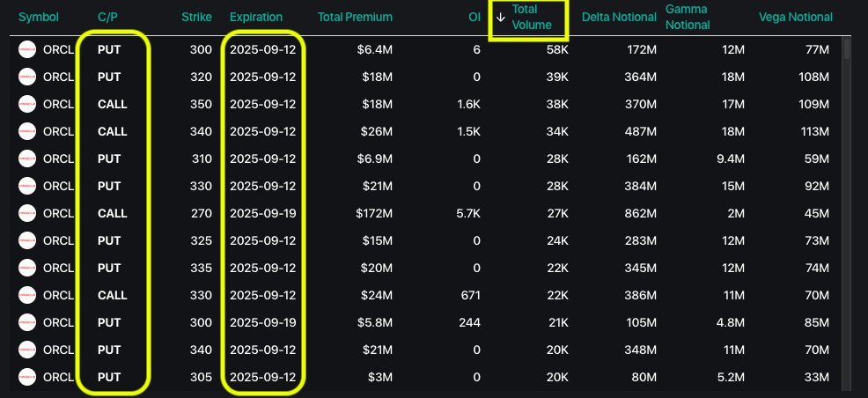Click the 244 open interest value
The height and width of the screenshot is (398, 868).
(x=469, y=323)
